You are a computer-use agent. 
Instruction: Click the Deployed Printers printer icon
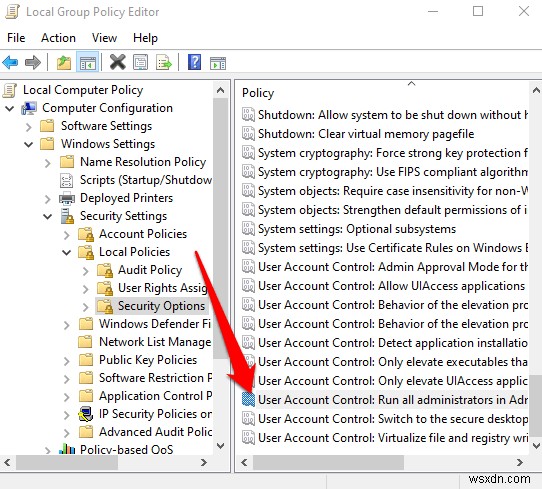pos(67,198)
